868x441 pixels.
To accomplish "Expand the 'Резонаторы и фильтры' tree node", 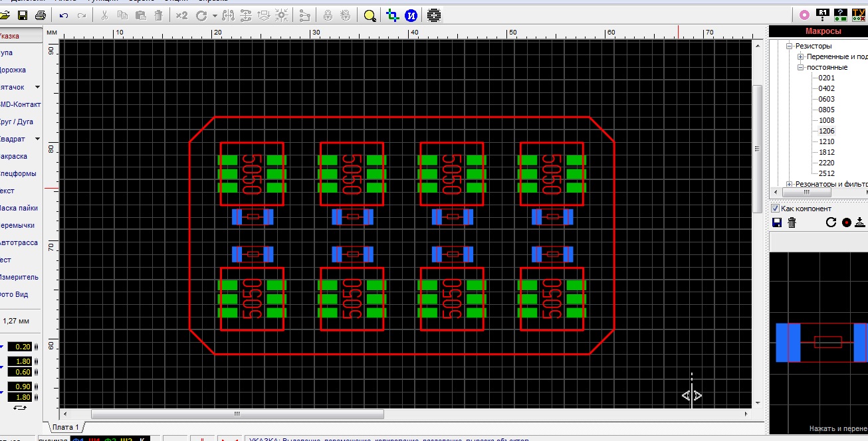I will click(x=790, y=184).
